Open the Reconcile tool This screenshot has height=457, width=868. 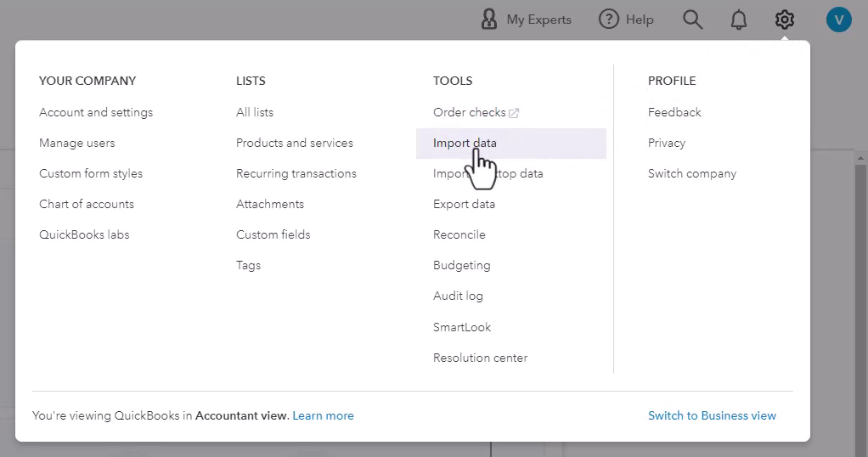(459, 234)
